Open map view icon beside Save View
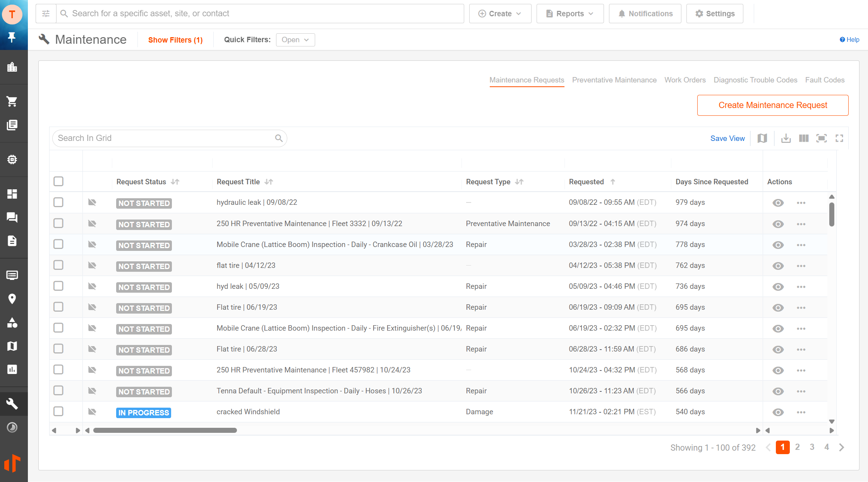This screenshot has width=868, height=482. coord(762,138)
